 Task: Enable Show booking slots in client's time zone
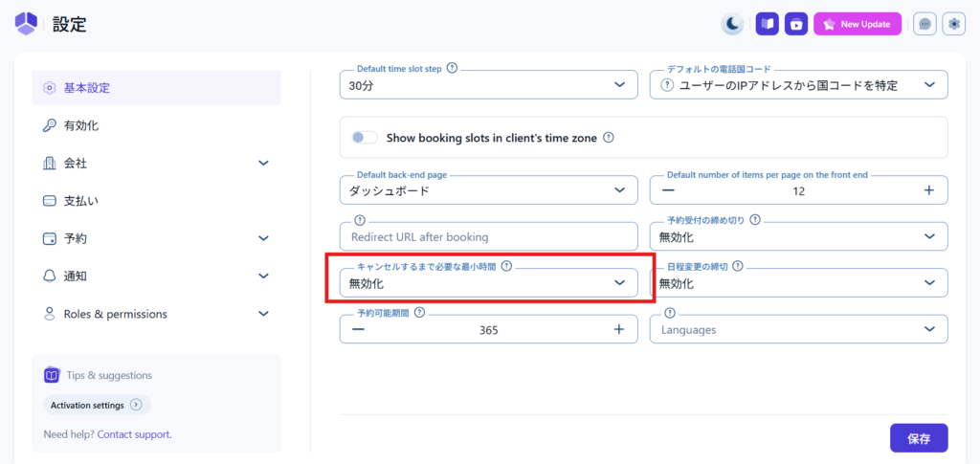pos(365,138)
